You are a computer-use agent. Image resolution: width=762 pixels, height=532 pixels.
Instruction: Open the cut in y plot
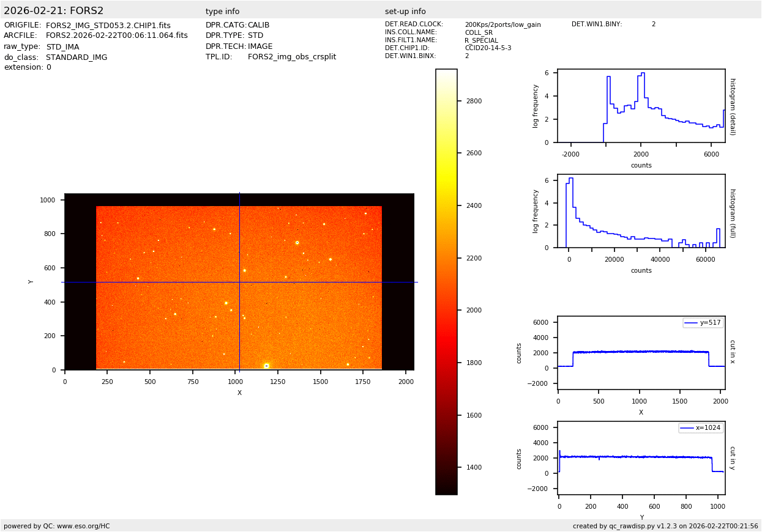tap(641, 458)
